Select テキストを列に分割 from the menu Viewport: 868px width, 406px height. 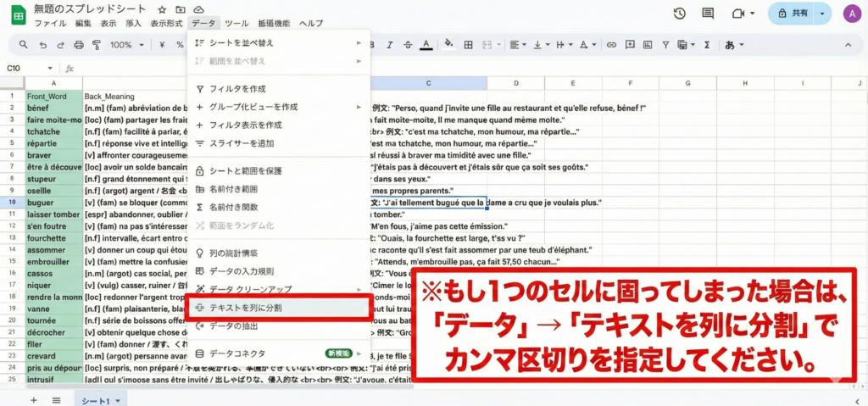245,308
